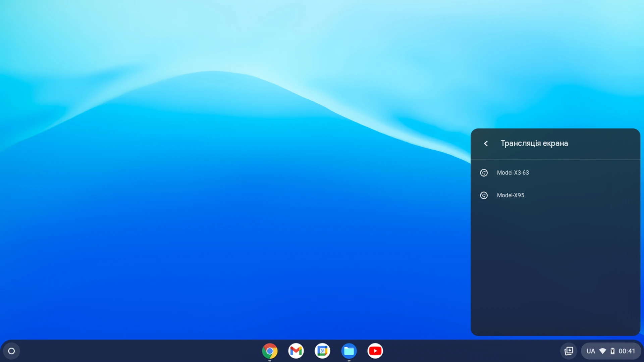Click the Cast icon beside Model-X3-63
Screen dimensions: 644x362
(x=484, y=172)
